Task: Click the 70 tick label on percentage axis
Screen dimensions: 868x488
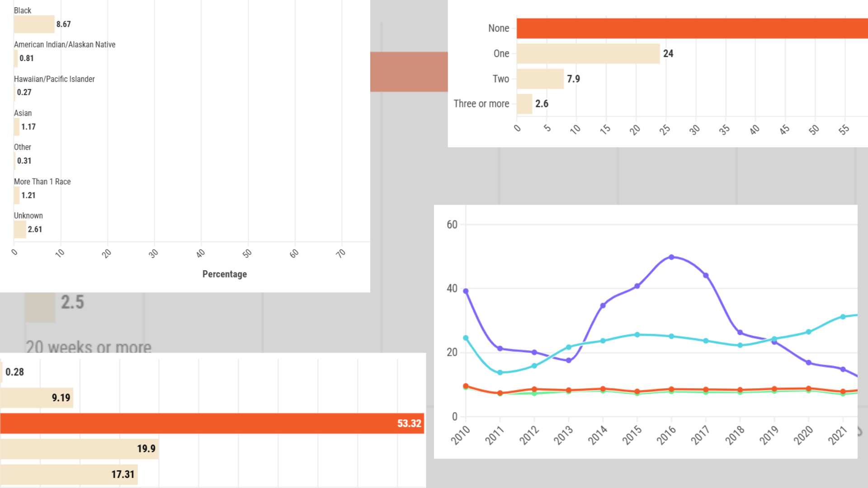Action: pyautogui.click(x=340, y=253)
